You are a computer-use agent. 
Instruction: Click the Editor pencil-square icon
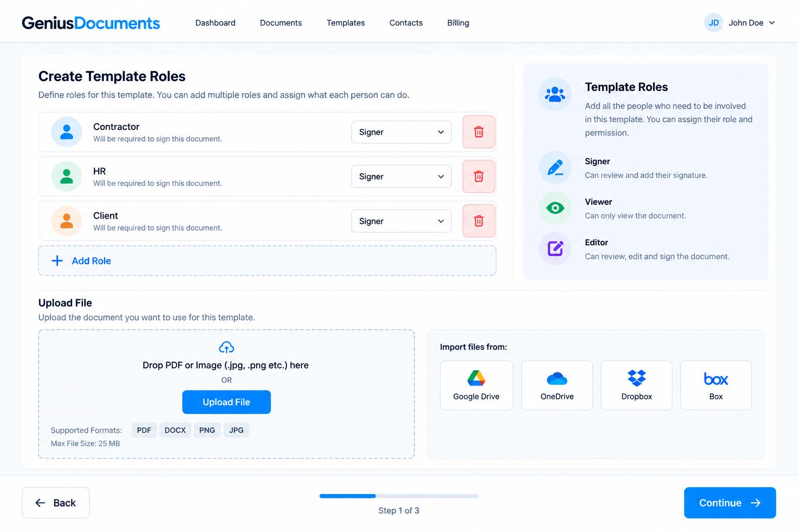click(x=555, y=248)
